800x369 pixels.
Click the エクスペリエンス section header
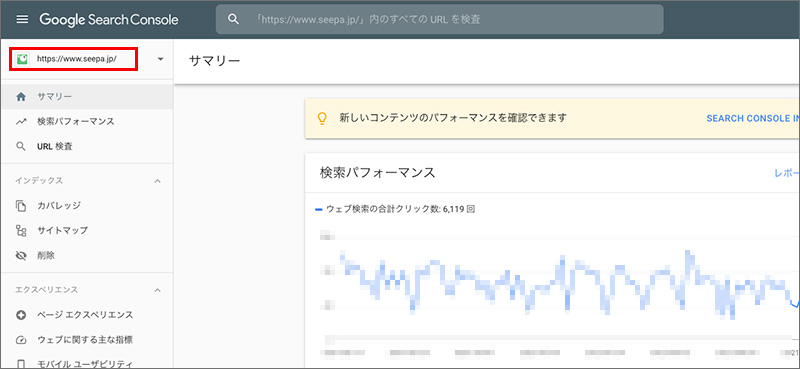46,290
